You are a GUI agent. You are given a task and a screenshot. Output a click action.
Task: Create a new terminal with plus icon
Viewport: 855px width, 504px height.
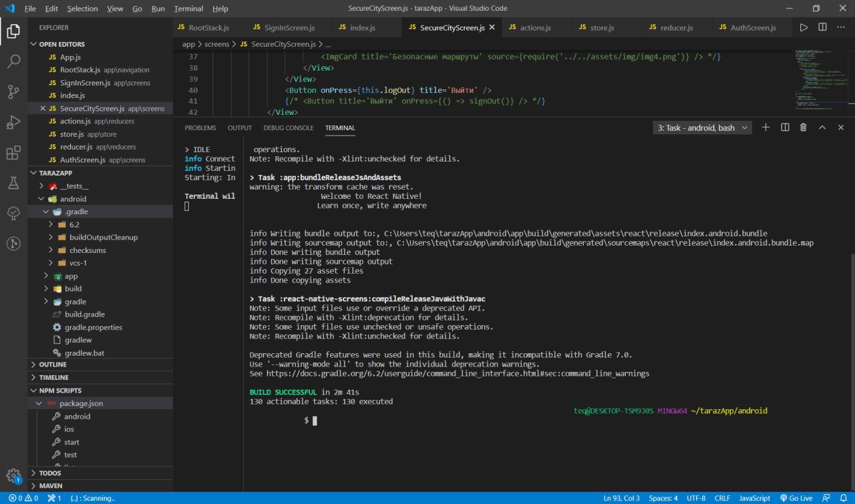(766, 128)
